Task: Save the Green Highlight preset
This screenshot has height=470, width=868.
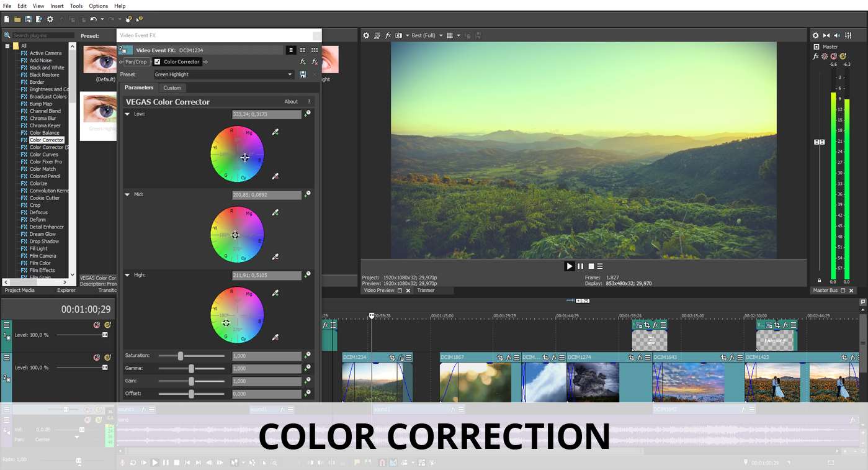Action: (x=303, y=75)
